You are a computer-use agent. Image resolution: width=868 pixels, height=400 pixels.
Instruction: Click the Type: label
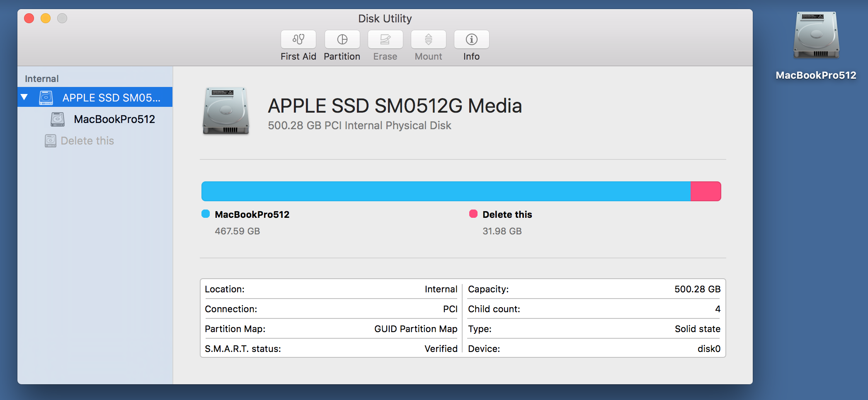(x=480, y=329)
